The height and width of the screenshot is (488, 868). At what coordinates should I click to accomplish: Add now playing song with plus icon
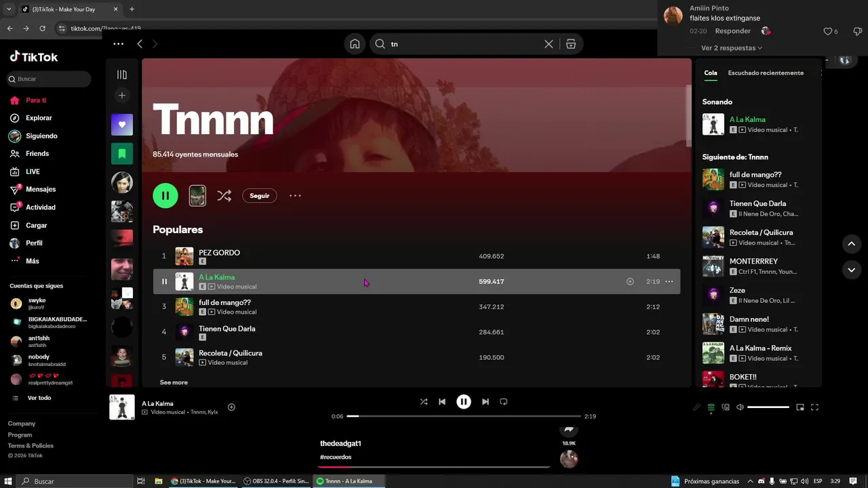[231, 407]
